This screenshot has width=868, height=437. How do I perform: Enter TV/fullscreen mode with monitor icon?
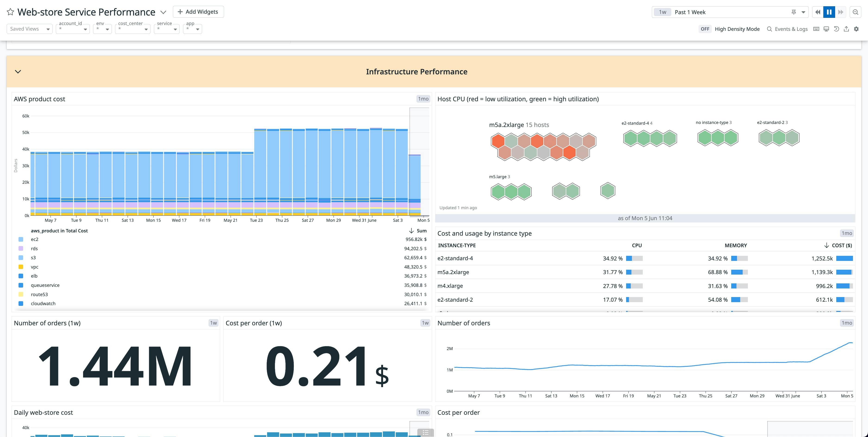(826, 29)
